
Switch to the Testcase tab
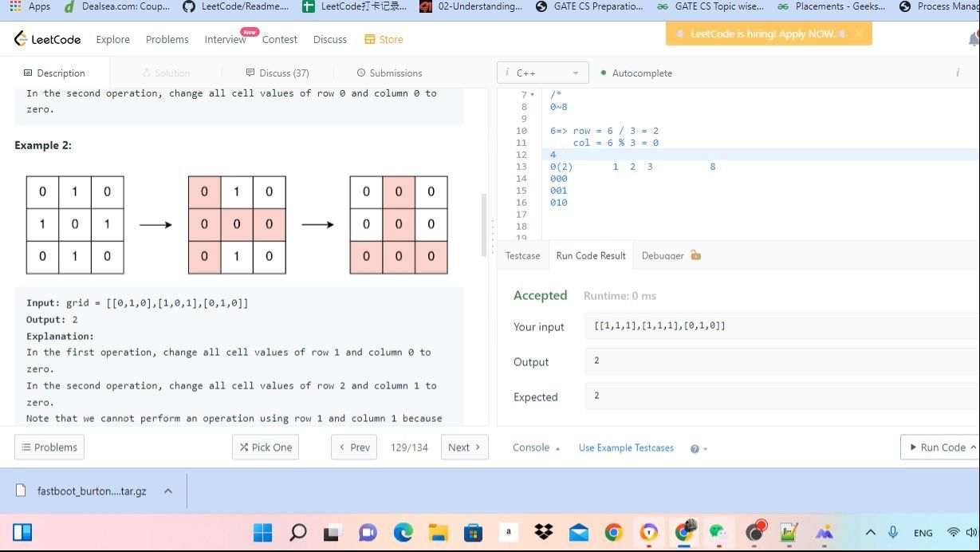tap(522, 255)
